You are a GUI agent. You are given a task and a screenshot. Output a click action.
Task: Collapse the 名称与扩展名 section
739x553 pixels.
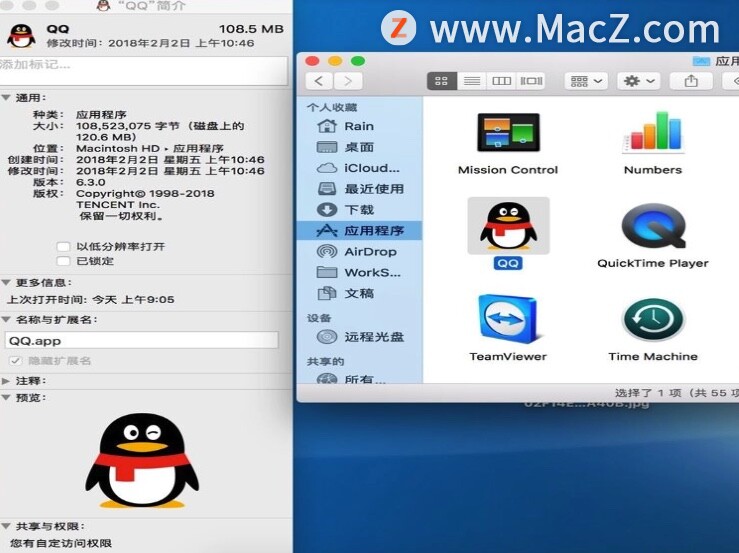tap(6, 319)
